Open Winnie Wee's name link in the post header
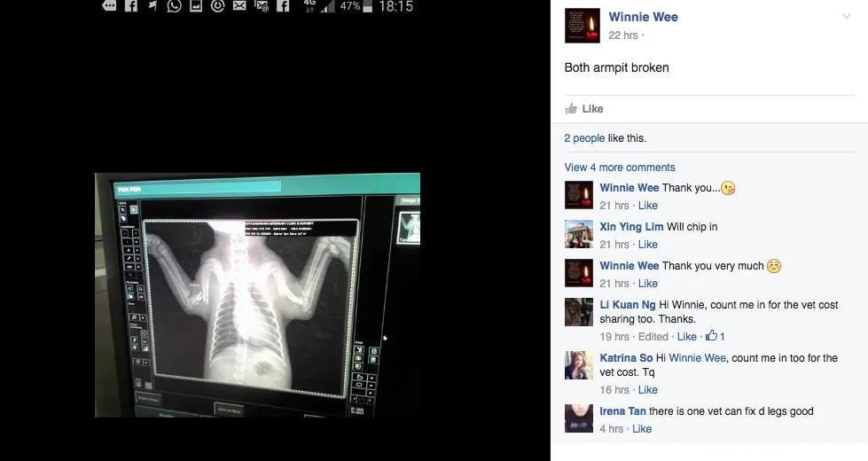868x461 pixels. pos(643,17)
